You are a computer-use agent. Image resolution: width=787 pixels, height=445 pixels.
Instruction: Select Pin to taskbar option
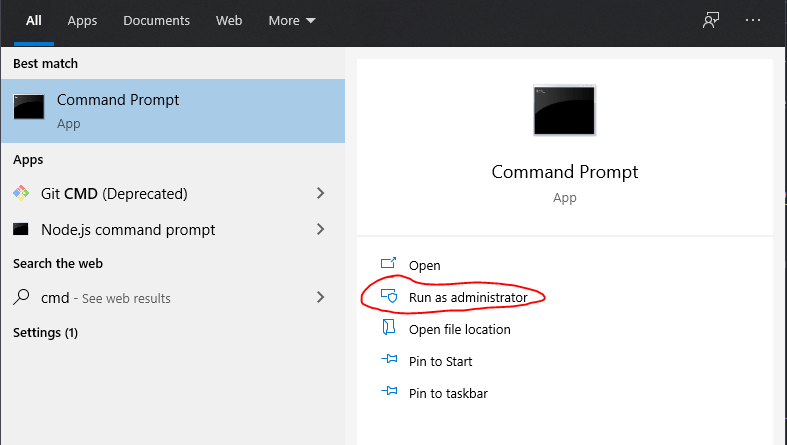[x=448, y=393]
